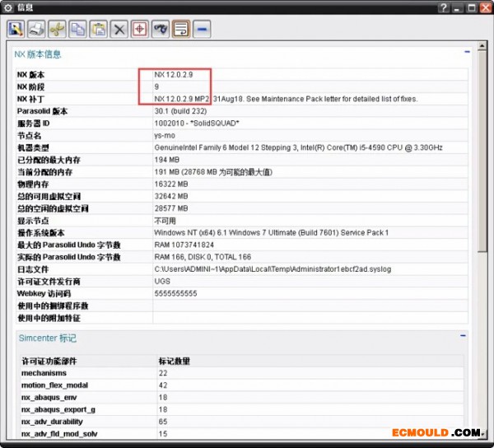Image resolution: width=494 pixels, height=448 pixels.
Task: Click the token count 42
Action: [163, 385]
